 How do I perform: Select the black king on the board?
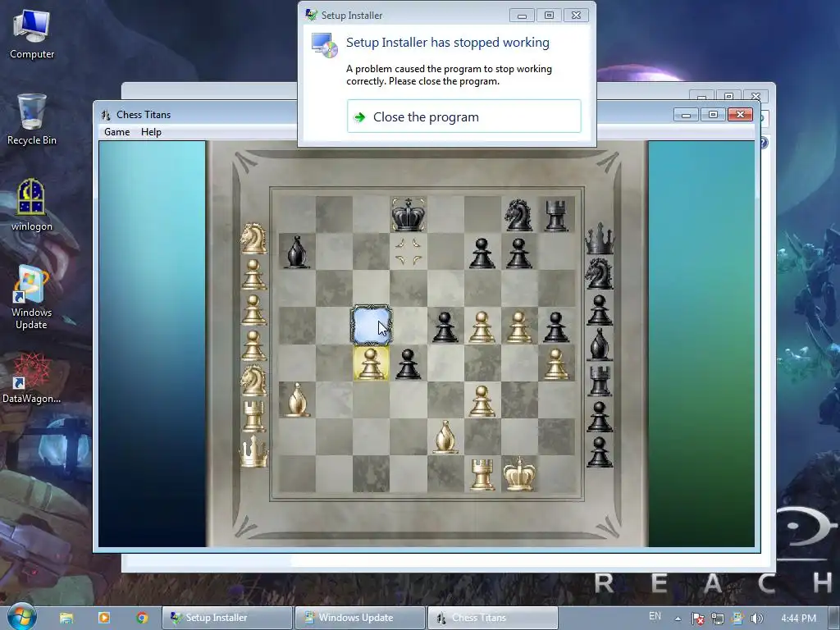tap(409, 214)
